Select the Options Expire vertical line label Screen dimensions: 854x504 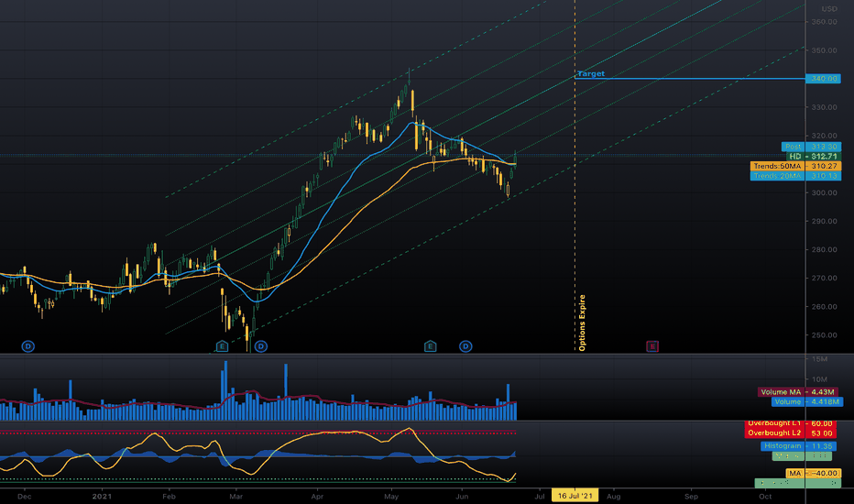[x=582, y=323]
